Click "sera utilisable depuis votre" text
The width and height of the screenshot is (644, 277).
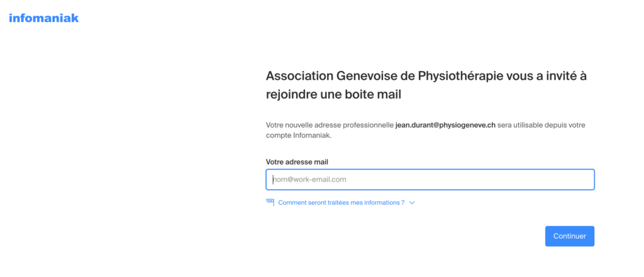pos(541,125)
